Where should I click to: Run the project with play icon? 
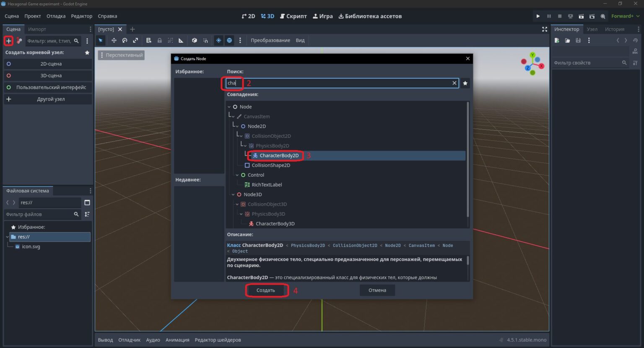tap(538, 16)
